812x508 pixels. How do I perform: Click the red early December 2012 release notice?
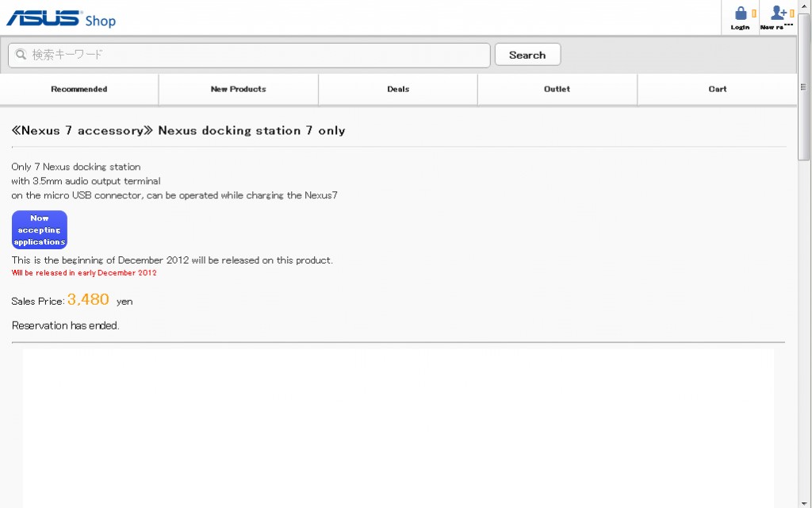pos(84,273)
